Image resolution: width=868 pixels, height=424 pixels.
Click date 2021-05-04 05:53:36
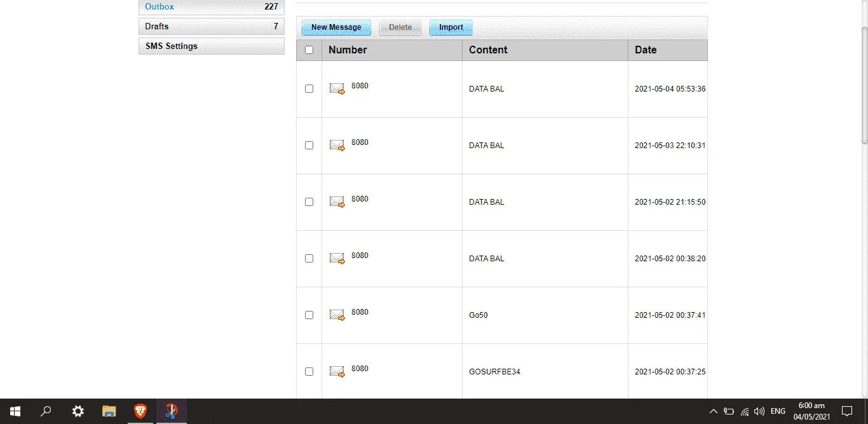point(670,89)
